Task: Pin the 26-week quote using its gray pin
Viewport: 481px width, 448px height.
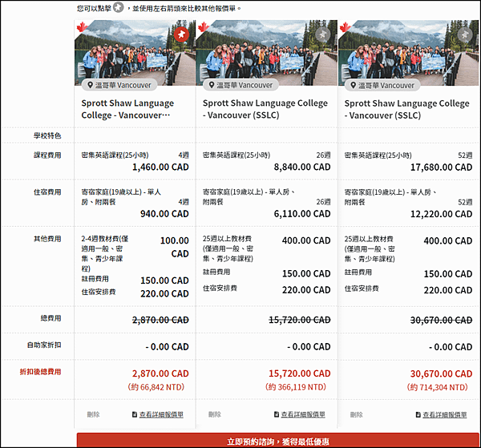Action: (x=323, y=34)
